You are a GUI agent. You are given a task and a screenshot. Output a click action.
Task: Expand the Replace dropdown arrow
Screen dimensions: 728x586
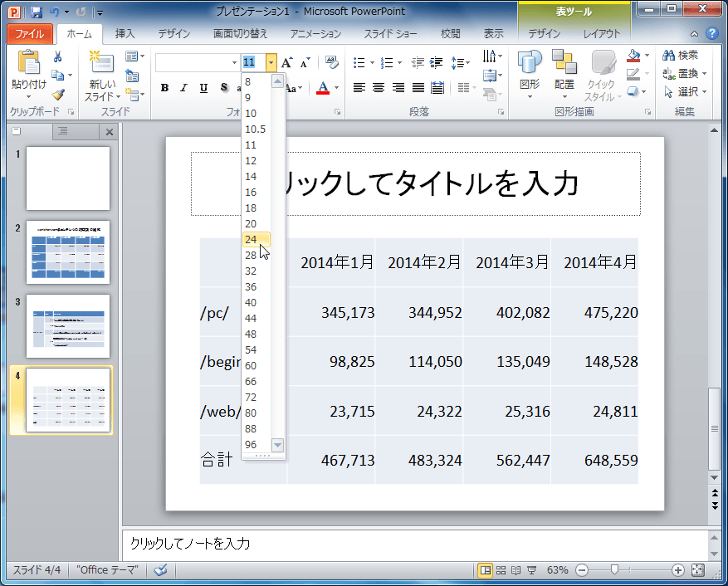(x=704, y=73)
